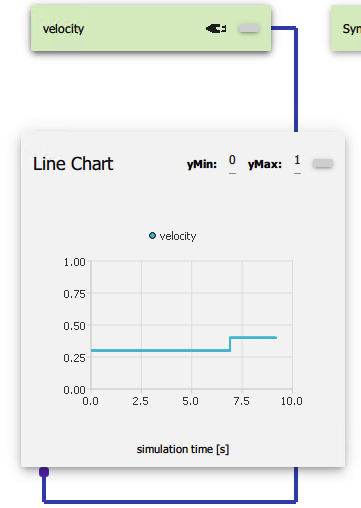
Task: Click the 10.0 tick on time axis
Action: pos(292,401)
